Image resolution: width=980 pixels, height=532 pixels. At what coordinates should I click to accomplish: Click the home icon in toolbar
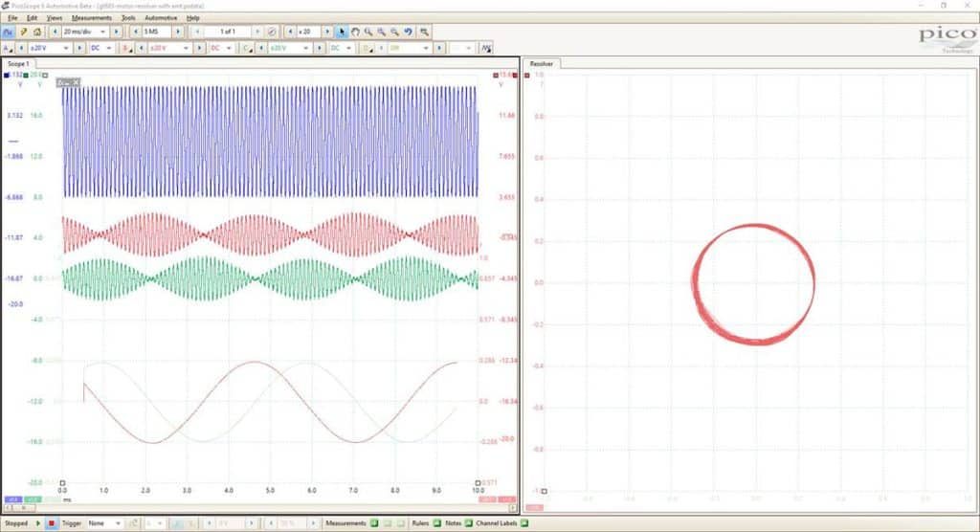click(x=37, y=32)
